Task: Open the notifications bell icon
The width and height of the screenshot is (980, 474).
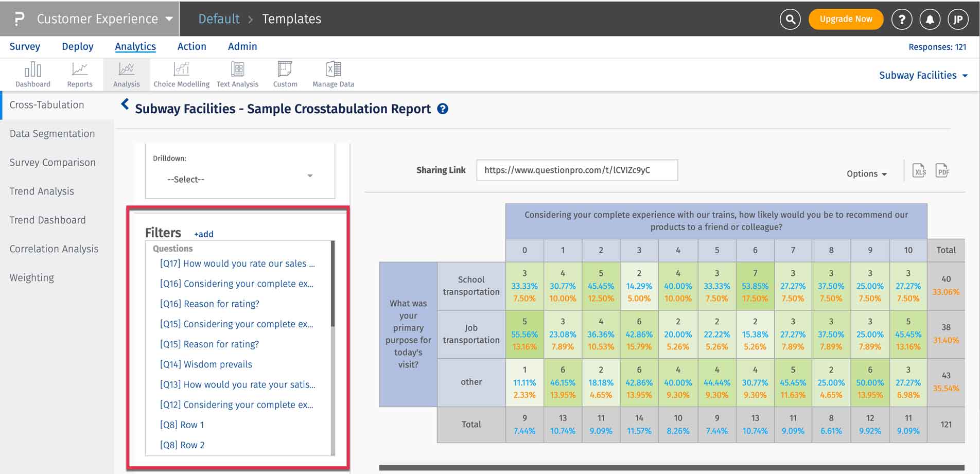Action: (930, 19)
